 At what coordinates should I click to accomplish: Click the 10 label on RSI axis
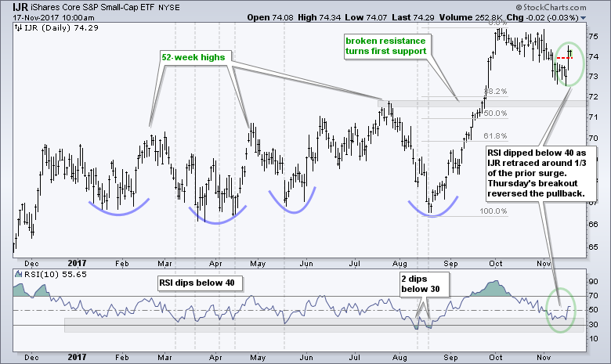pos(593,339)
